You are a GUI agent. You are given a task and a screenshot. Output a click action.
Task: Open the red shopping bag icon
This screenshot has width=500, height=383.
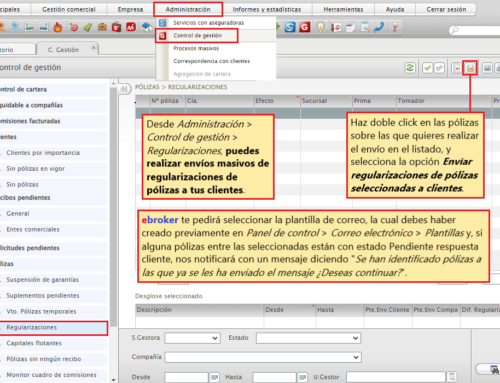point(116,27)
